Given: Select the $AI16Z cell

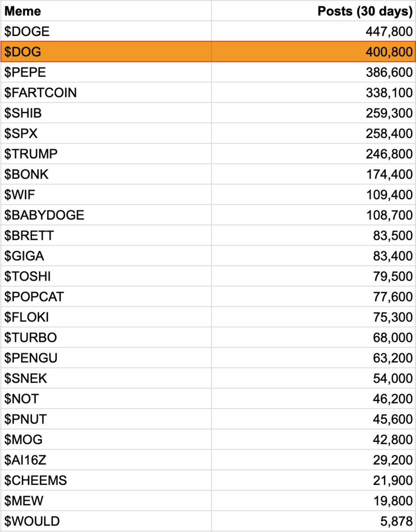Looking at the screenshot, I should point(106,459).
